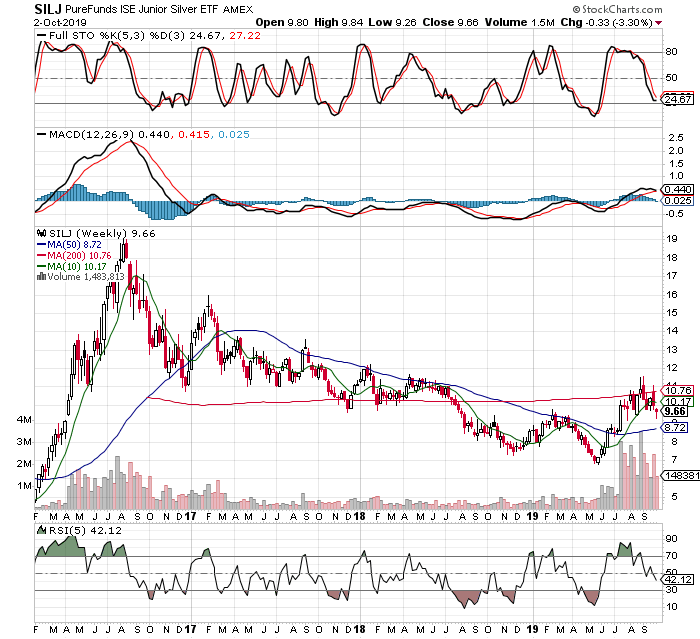This screenshot has height=639, width=700.
Task: Click the PureFunds ISE Junior Silver ETF title
Action: click(x=142, y=9)
